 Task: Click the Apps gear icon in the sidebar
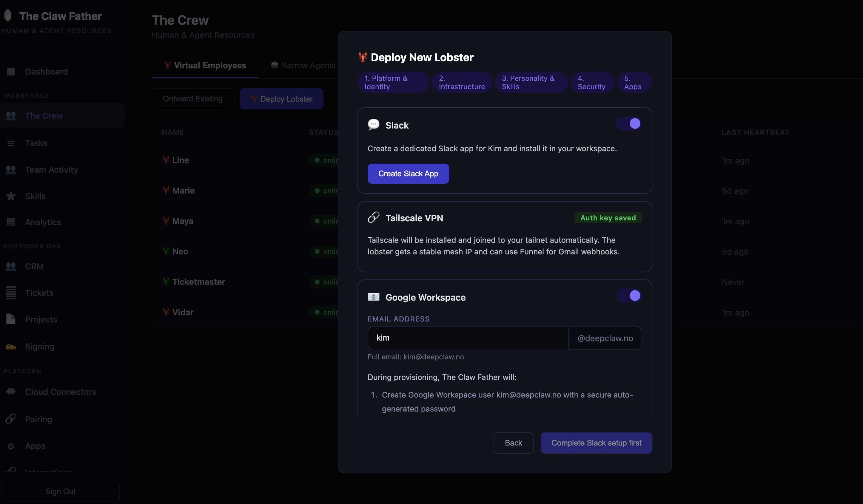click(x=11, y=446)
